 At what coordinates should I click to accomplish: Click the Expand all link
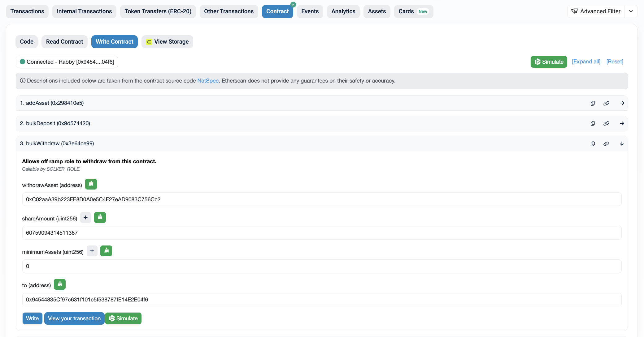point(586,62)
